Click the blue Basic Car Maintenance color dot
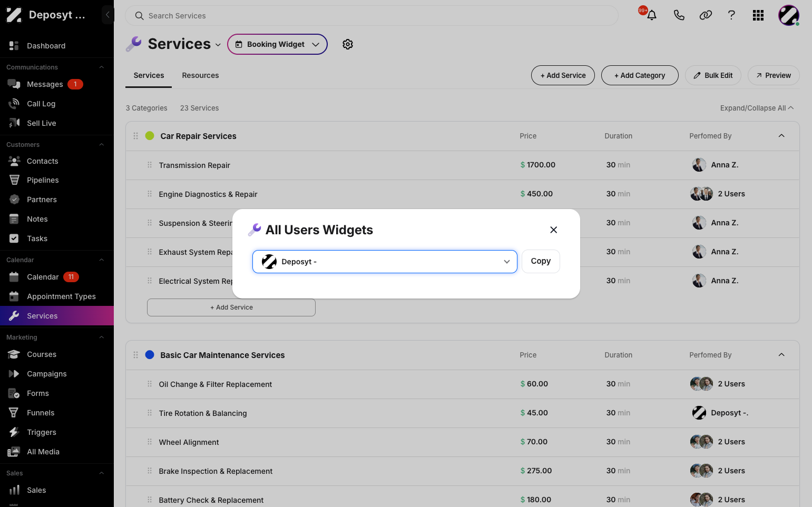Viewport: 812px width, 507px height. (x=150, y=355)
